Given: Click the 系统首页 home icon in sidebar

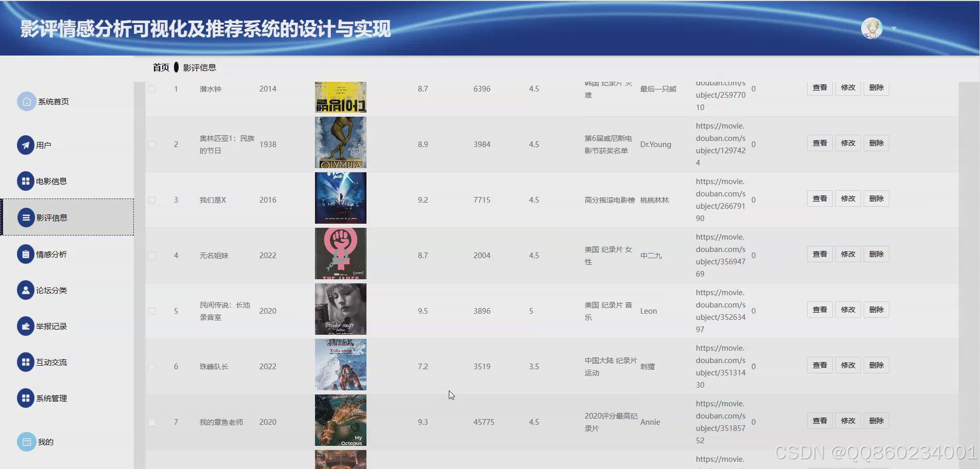Looking at the screenshot, I should point(26,101).
